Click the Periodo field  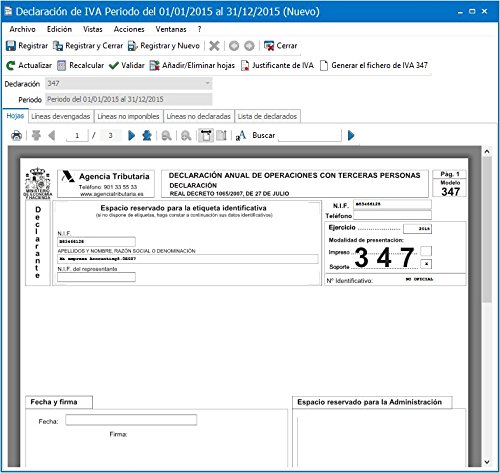click(129, 99)
